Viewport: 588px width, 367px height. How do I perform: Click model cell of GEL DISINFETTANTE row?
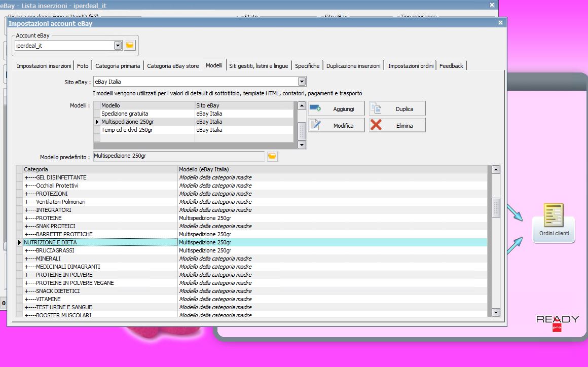coord(333,177)
